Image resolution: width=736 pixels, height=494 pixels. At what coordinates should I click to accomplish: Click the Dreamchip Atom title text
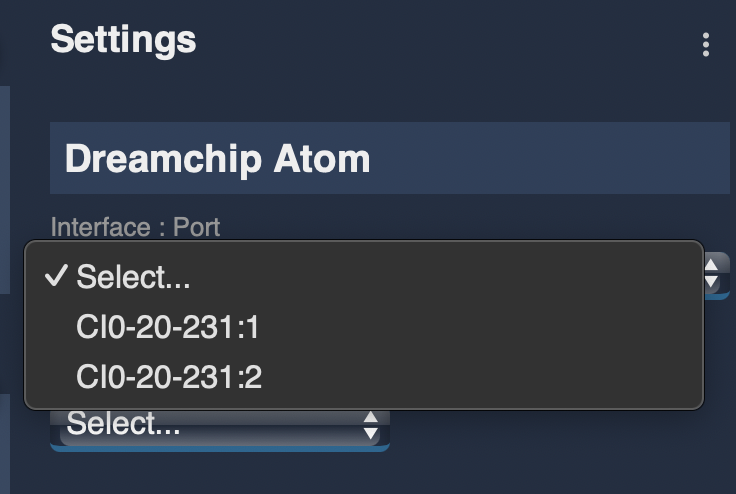click(217, 159)
